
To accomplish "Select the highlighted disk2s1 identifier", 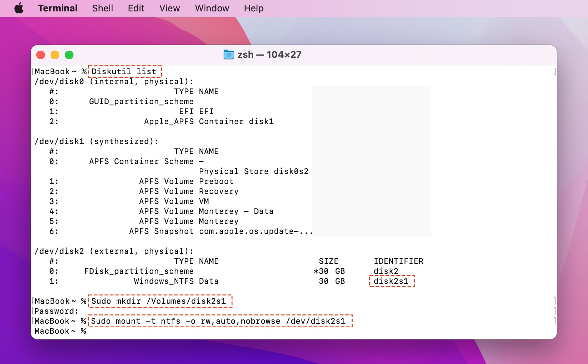I will click(392, 281).
